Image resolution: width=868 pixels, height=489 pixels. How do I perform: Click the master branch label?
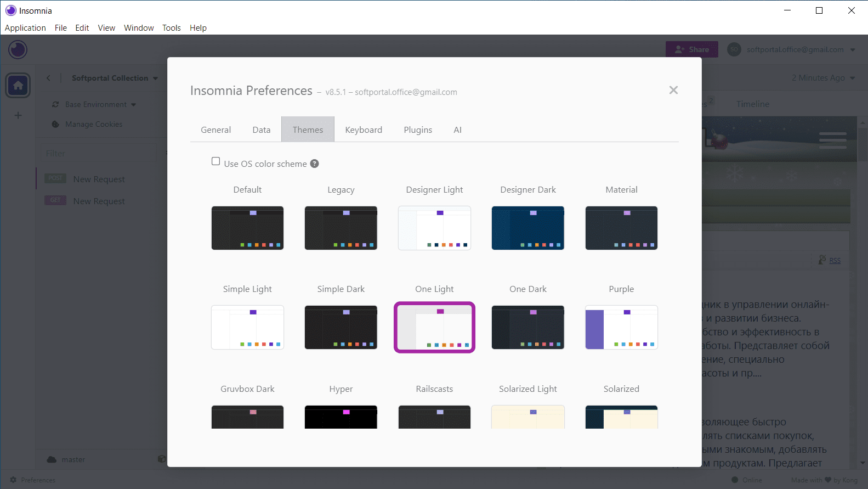click(x=73, y=459)
